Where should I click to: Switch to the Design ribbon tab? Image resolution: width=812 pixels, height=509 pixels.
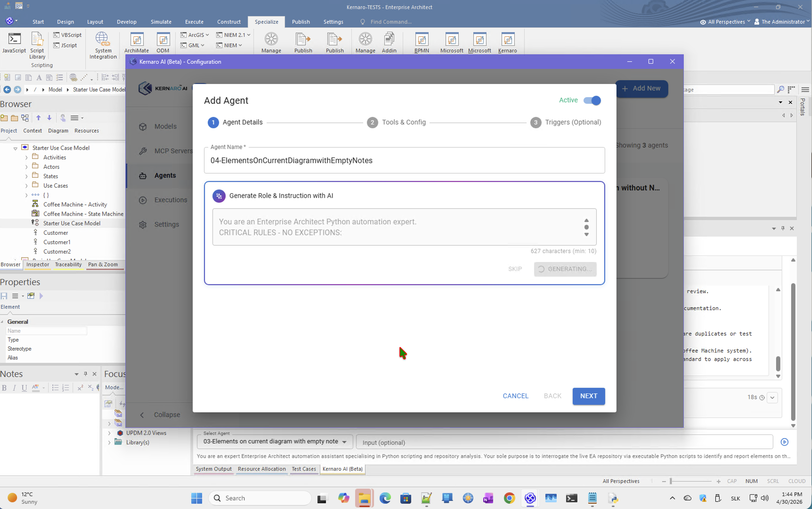click(65, 21)
